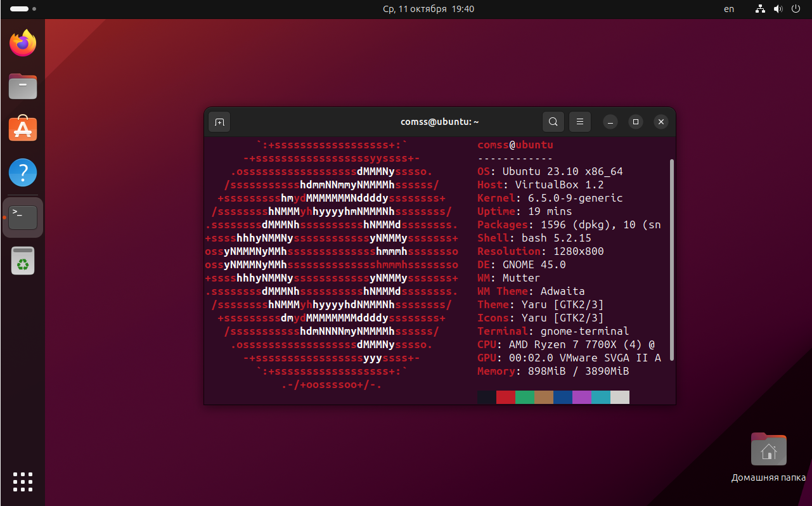
Task: Click the red color block in neofetch
Action: click(506, 398)
